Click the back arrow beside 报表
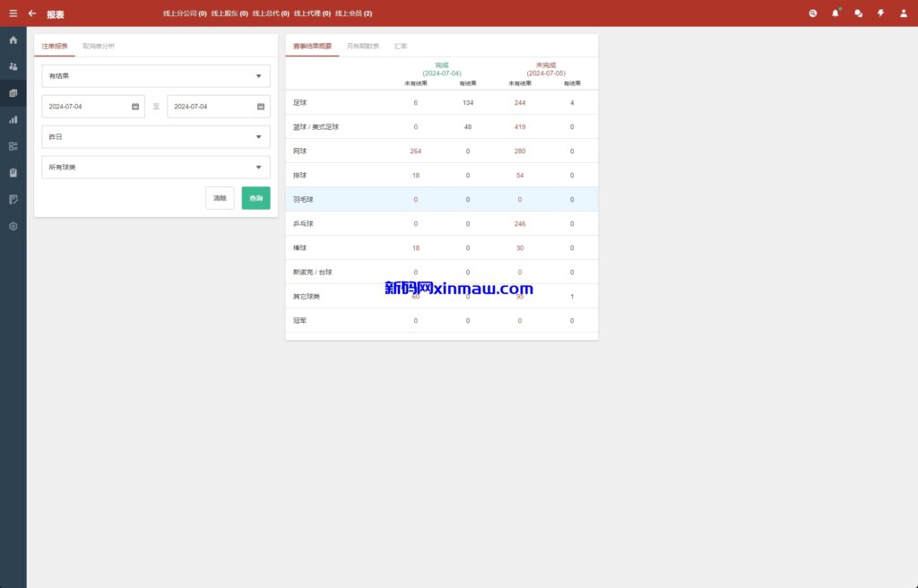This screenshot has height=588, width=918. pos(32,13)
